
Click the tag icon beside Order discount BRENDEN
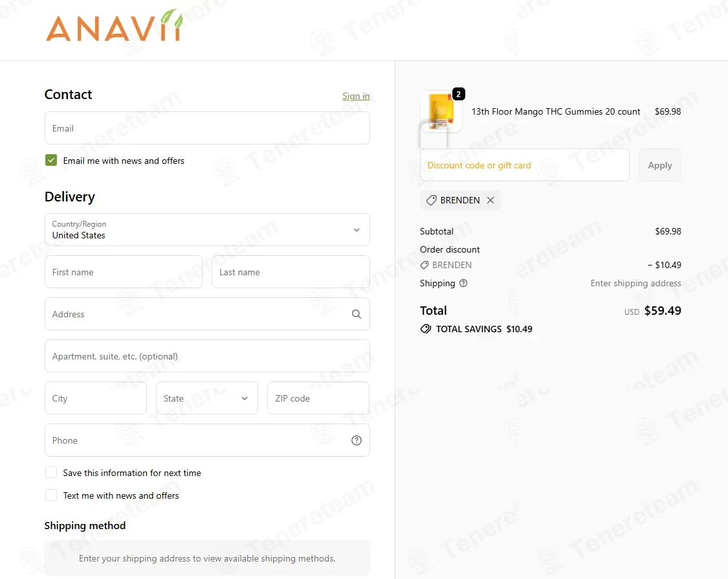pyautogui.click(x=425, y=265)
